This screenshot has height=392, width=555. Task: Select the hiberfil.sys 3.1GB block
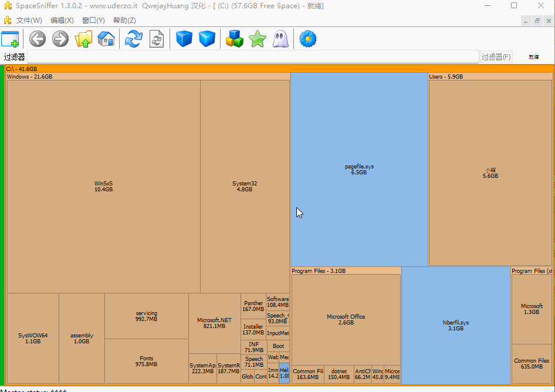coord(456,325)
